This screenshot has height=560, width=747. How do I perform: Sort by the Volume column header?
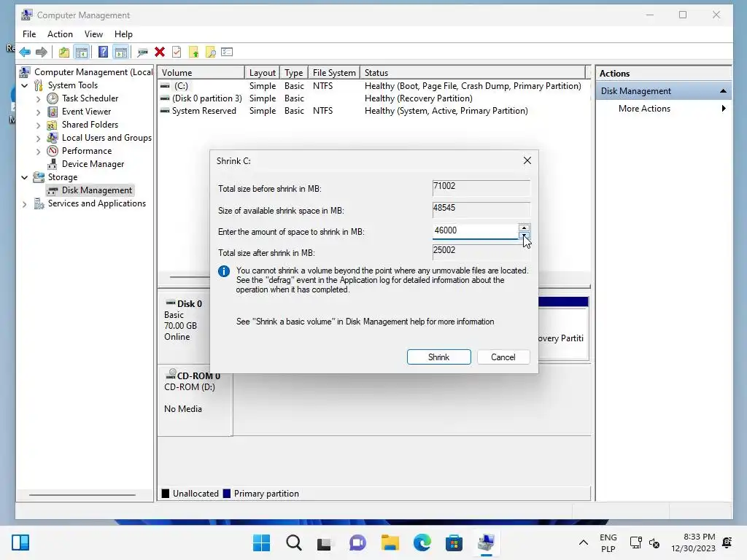coord(201,72)
